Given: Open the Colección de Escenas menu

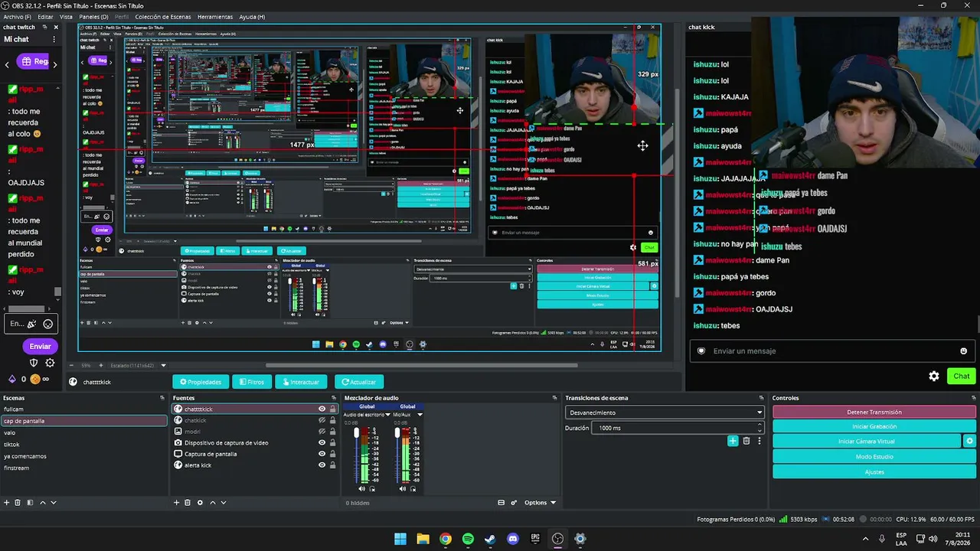Looking at the screenshot, I should [163, 17].
